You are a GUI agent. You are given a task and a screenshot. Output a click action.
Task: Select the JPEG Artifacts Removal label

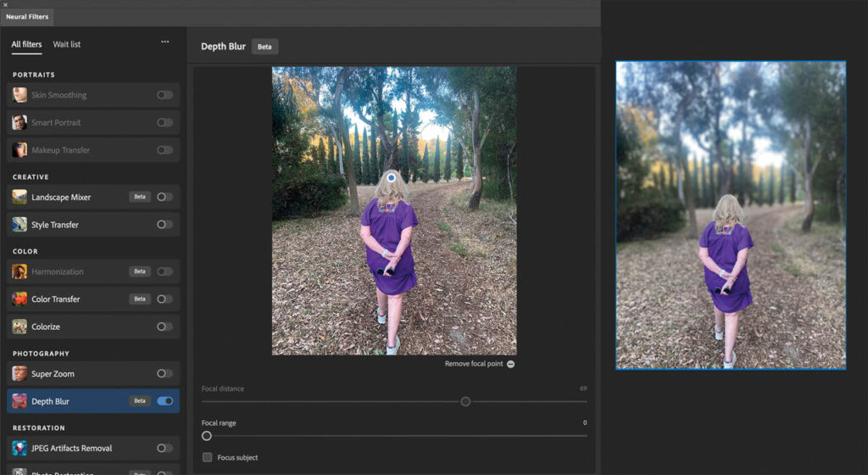coord(71,448)
